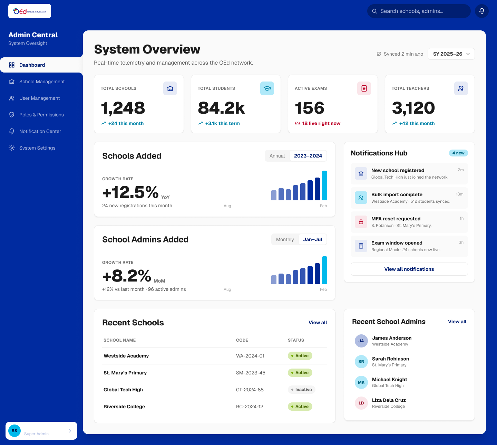Click the STATUS column header
This screenshot has width=497, height=448.
[x=296, y=340]
